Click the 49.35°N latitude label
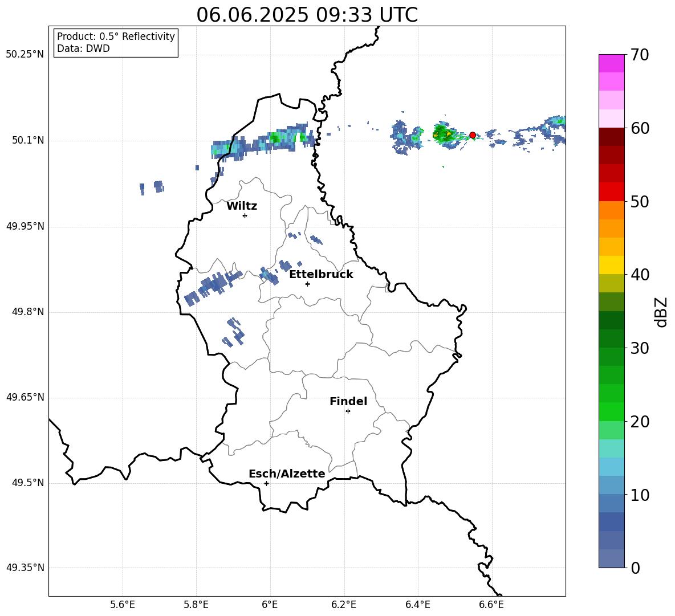 [x=25, y=568]
